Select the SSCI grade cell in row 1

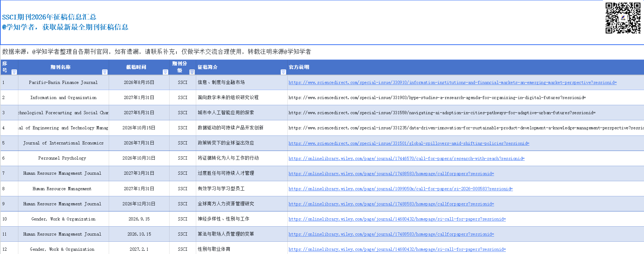click(183, 83)
